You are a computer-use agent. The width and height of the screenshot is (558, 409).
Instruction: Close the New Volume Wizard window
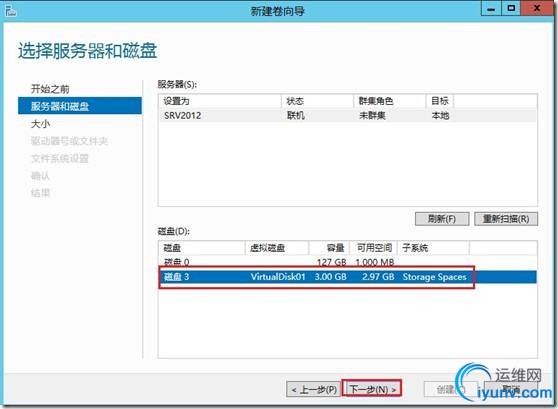tap(537, 9)
